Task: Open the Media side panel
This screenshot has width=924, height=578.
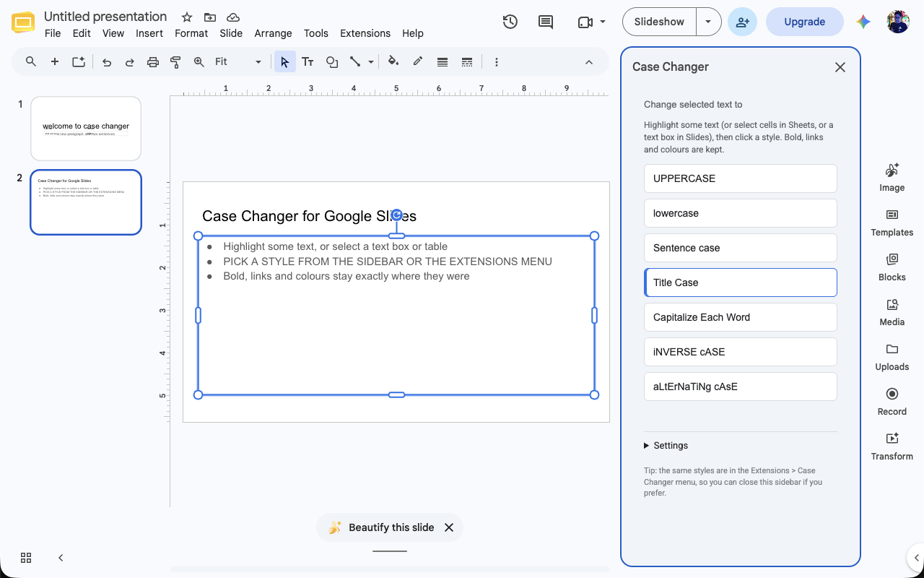Action: coord(892,312)
